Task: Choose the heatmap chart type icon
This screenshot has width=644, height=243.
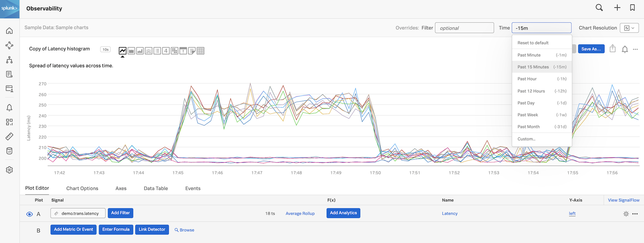Action: [174, 51]
